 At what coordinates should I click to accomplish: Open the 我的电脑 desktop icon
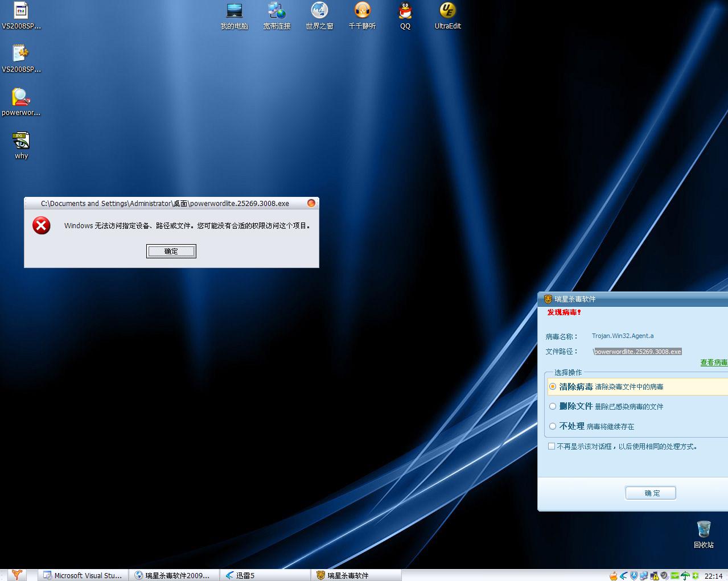coord(234,11)
